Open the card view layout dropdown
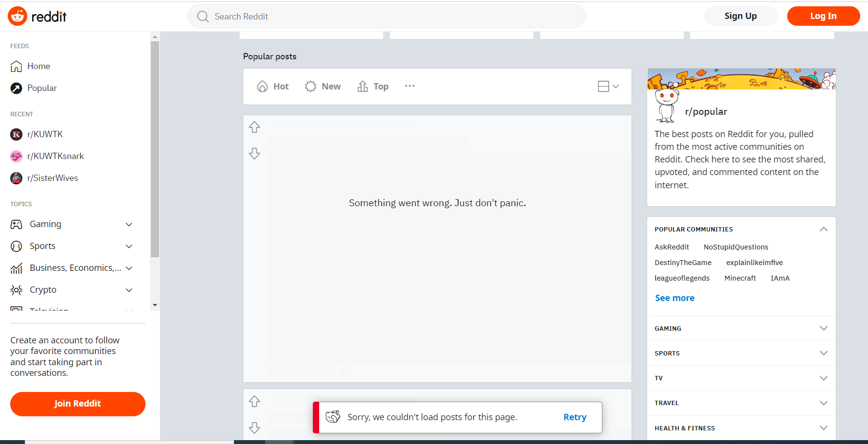 (x=608, y=87)
